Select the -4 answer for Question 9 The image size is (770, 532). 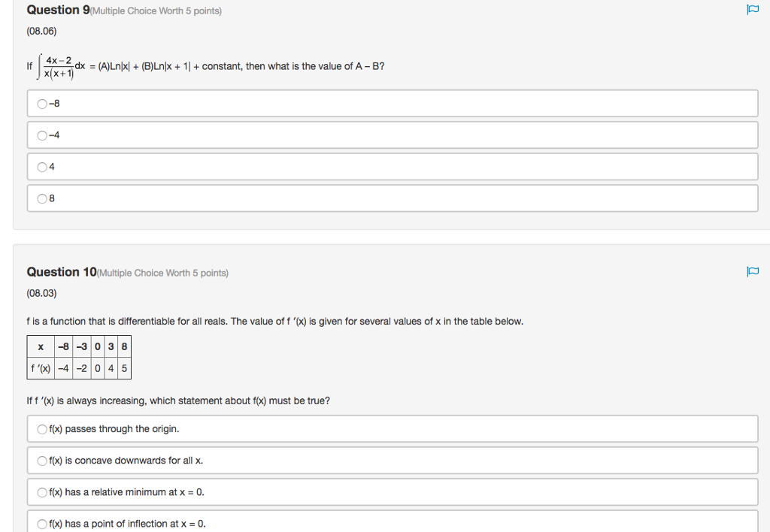click(x=43, y=135)
